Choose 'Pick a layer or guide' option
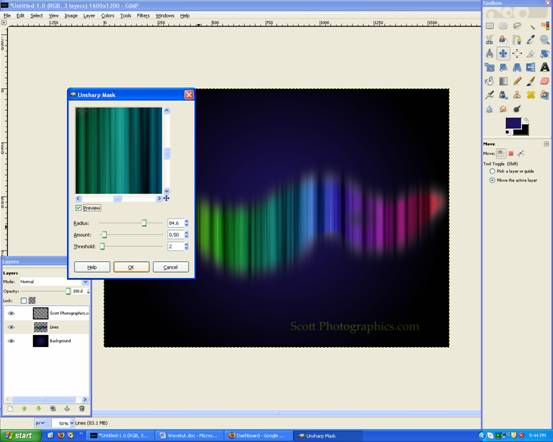The image size is (553, 442). tap(492, 171)
